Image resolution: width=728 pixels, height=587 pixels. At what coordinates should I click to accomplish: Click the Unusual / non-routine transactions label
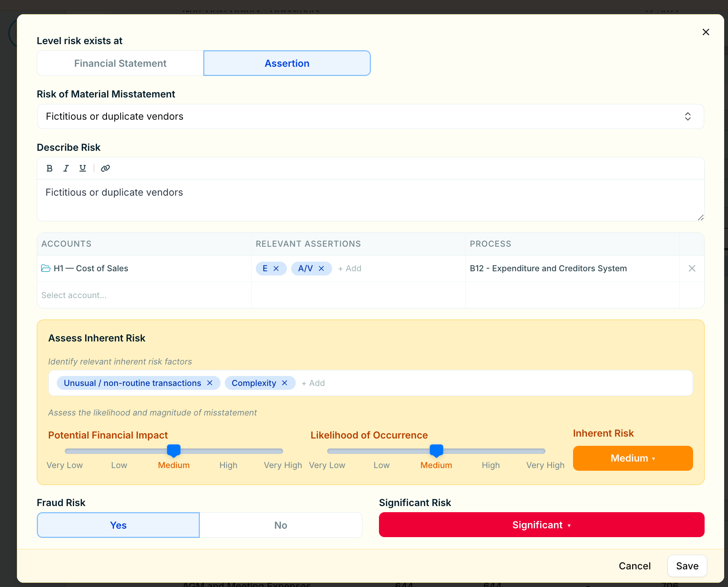pyautogui.click(x=132, y=383)
